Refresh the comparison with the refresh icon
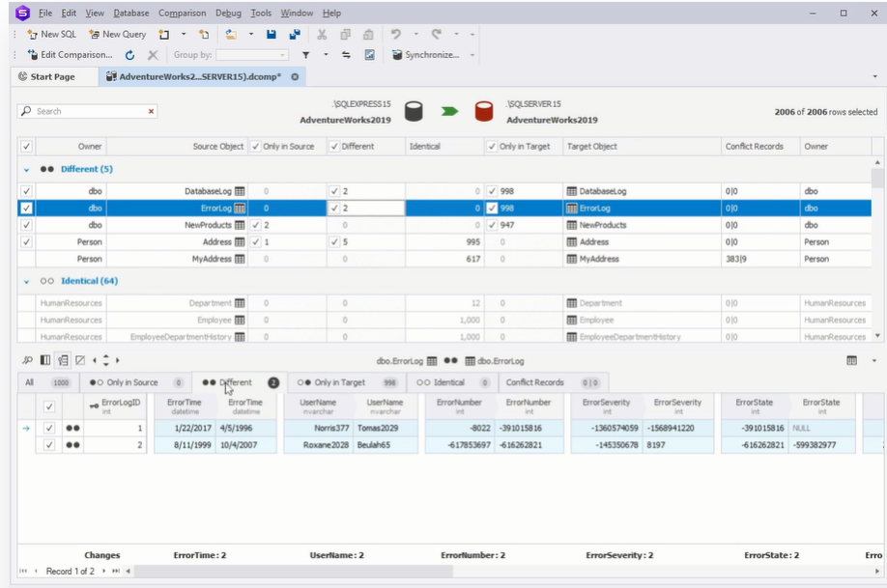 coord(129,55)
